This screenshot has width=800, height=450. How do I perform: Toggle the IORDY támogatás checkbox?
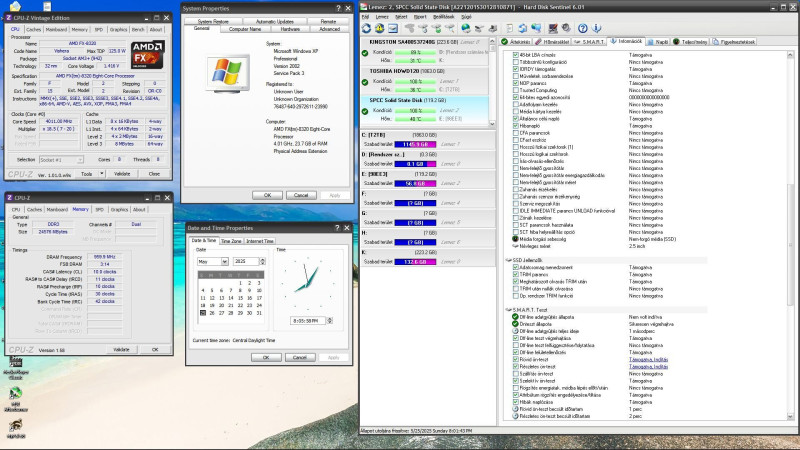515,69
